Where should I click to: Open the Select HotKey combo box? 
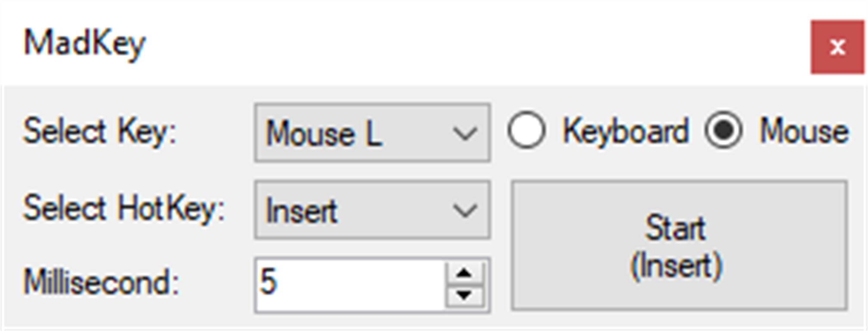coord(373,209)
